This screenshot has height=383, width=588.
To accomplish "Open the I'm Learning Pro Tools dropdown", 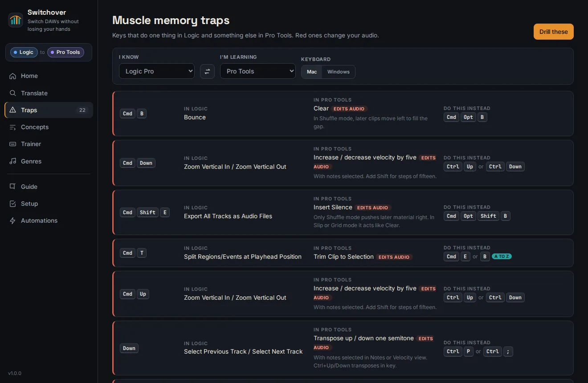I will 258,71.
